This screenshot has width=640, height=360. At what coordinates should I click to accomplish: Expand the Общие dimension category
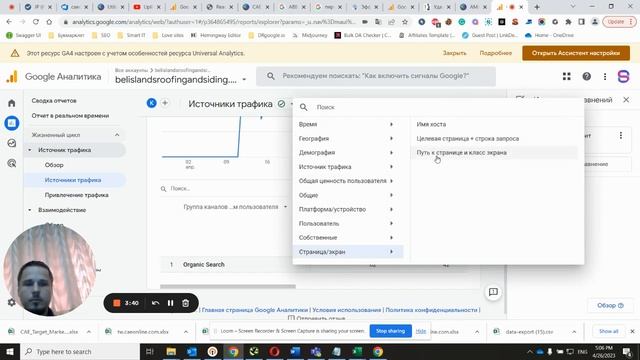(348, 195)
